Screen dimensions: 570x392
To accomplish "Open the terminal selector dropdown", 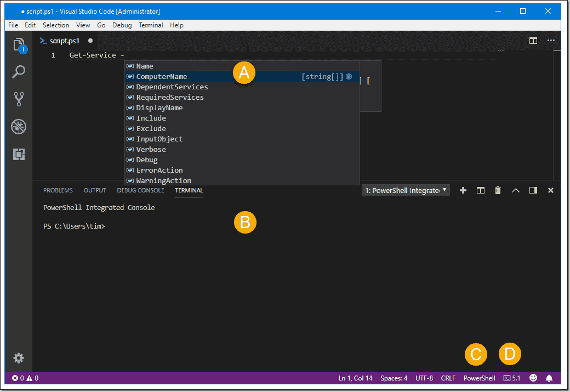I will pos(406,190).
